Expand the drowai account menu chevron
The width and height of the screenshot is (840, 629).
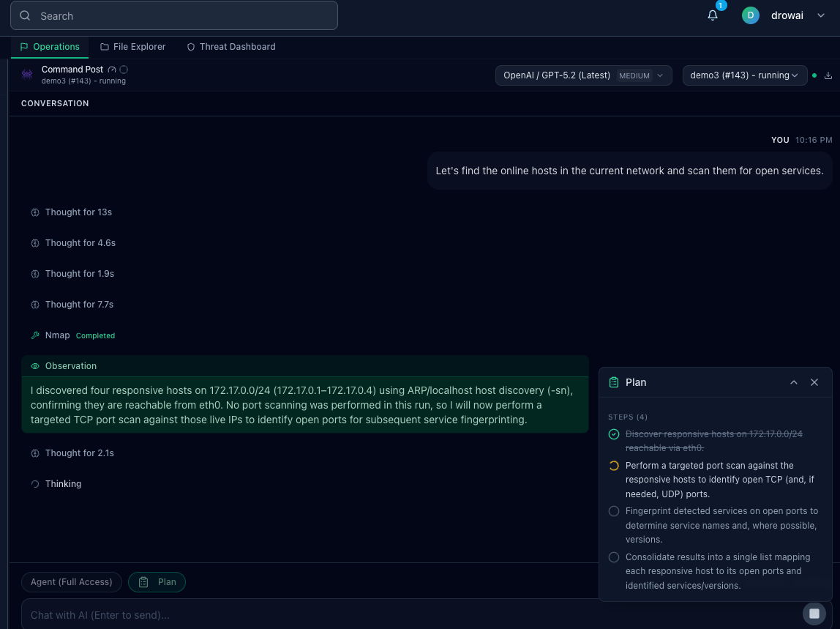coord(821,15)
